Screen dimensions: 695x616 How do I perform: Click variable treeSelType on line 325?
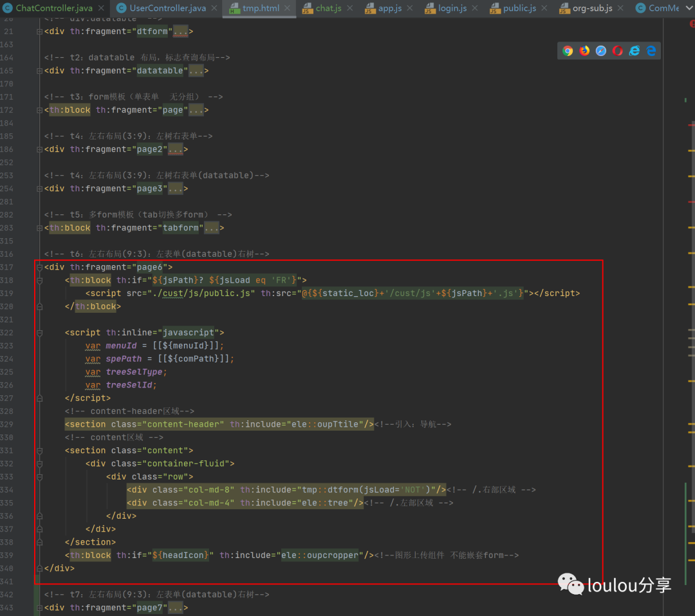tap(134, 372)
